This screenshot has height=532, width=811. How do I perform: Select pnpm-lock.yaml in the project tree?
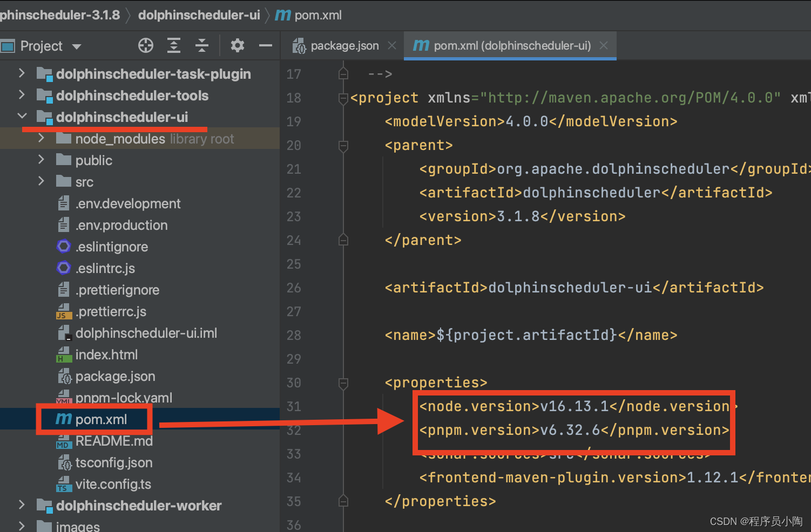point(124,398)
